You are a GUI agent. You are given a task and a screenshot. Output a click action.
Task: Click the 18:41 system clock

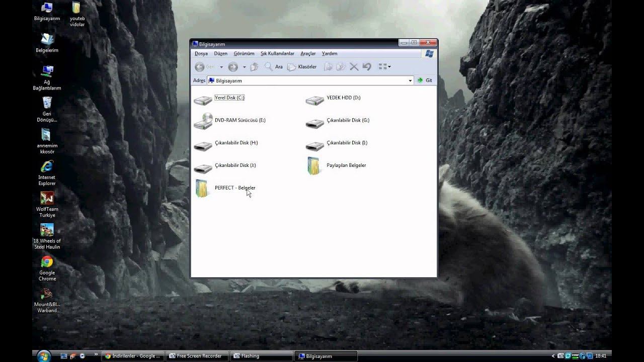click(x=601, y=356)
